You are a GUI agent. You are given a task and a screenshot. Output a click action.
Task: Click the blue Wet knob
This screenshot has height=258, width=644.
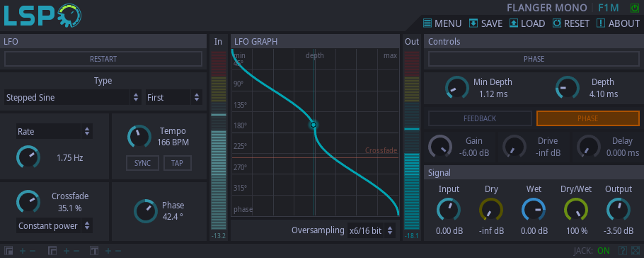click(x=534, y=209)
